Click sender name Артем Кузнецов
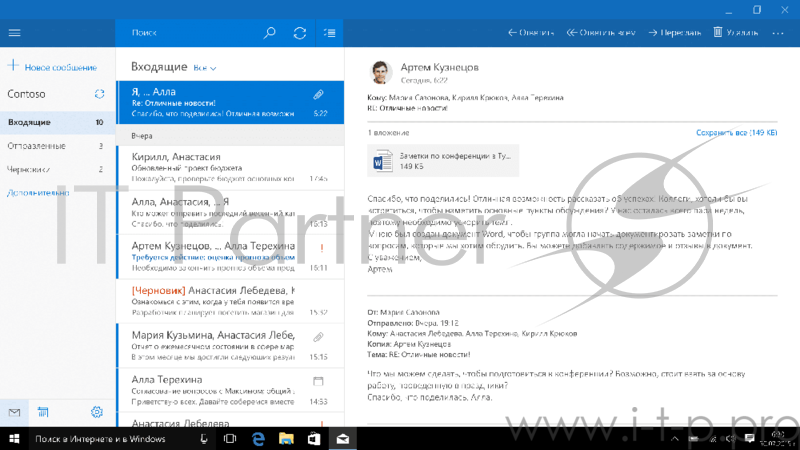 tap(439, 67)
